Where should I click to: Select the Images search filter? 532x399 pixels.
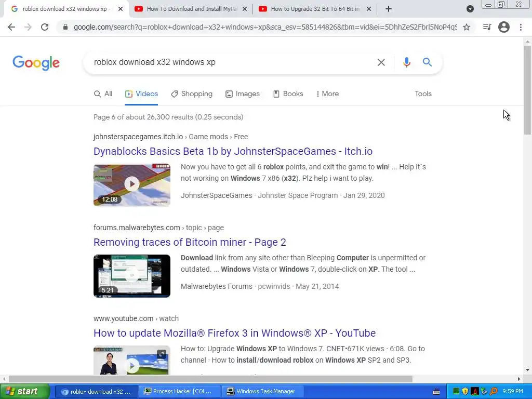point(243,94)
